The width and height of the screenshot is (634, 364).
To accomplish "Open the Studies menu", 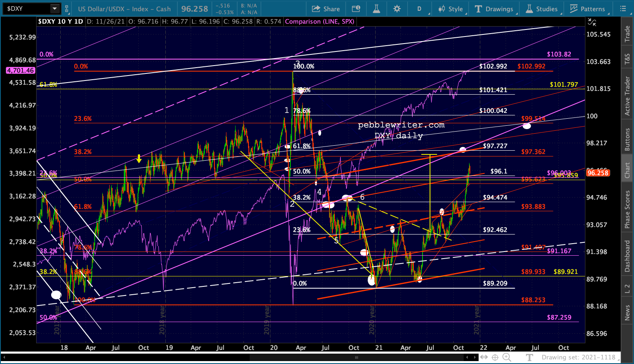I will coord(542,9).
